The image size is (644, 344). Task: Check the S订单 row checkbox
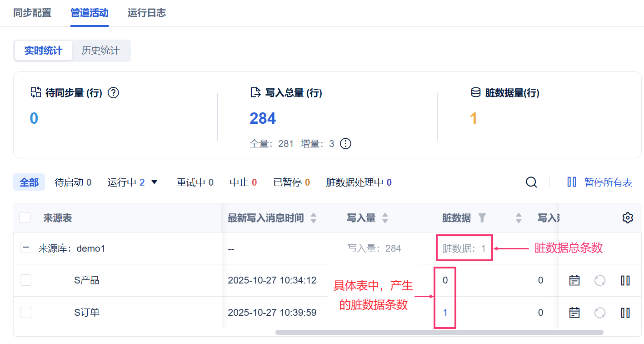[x=26, y=313]
